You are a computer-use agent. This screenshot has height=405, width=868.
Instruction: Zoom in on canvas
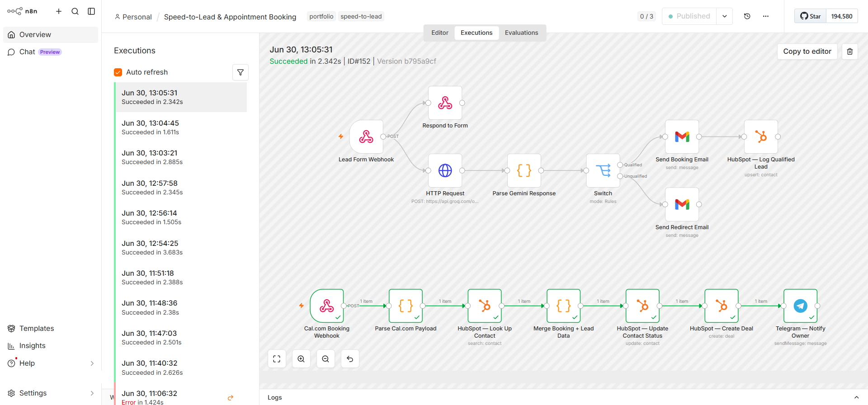301,359
